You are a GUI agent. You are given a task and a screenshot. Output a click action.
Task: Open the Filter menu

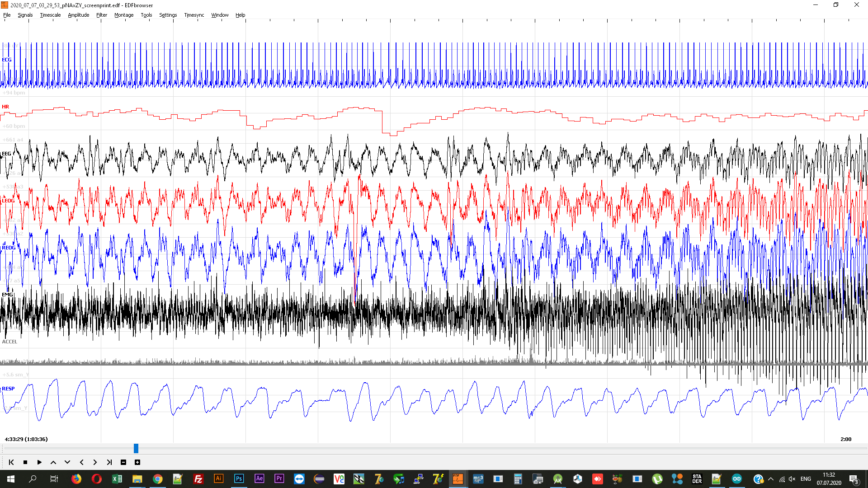[102, 15]
